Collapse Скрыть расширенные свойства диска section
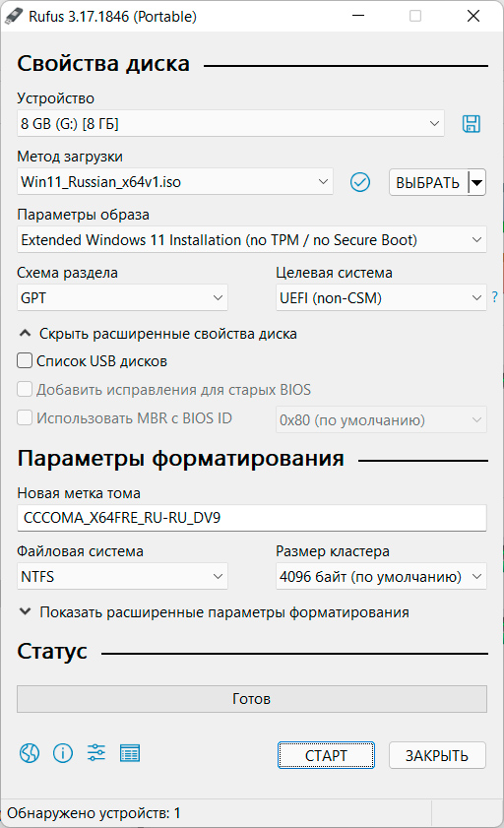Screen dimensions: 504x828 coord(157,334)
